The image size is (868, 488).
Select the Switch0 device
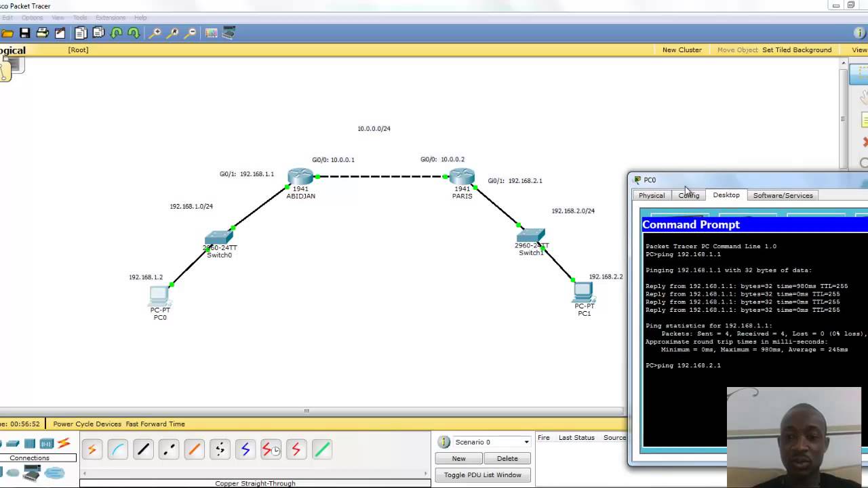tap(218, 237)
